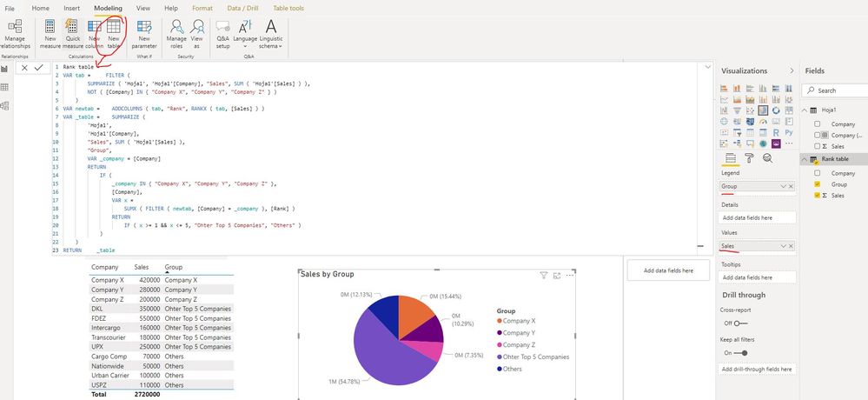The width and height of the screenshot is (868, 400).
Task: Select the Pie chart visualization type
Action: (x=763, y=110)
